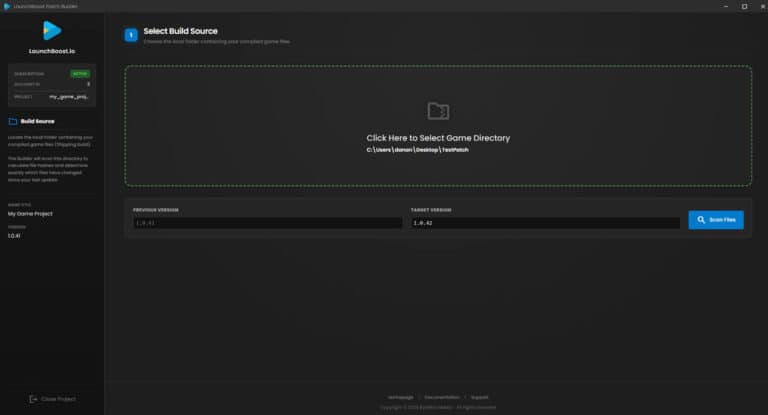768x415 pixels.
Task: Maximize the Patch Builder window
Action: (x=744, y=6)
